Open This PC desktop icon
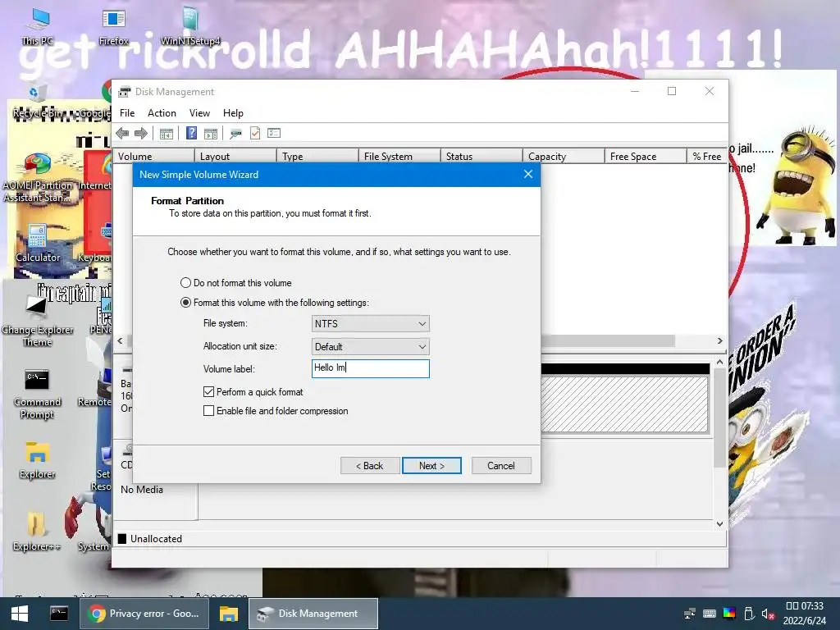 coord(38,26)
